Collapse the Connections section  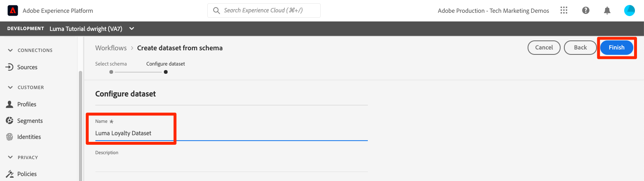point(11,50)
